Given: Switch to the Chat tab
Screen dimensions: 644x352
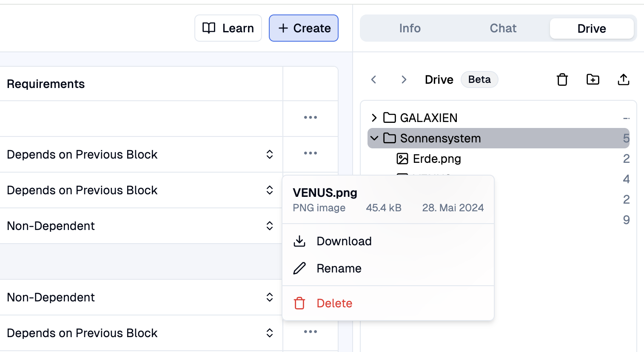Looking at the screenshot, I should coord(503,28).
